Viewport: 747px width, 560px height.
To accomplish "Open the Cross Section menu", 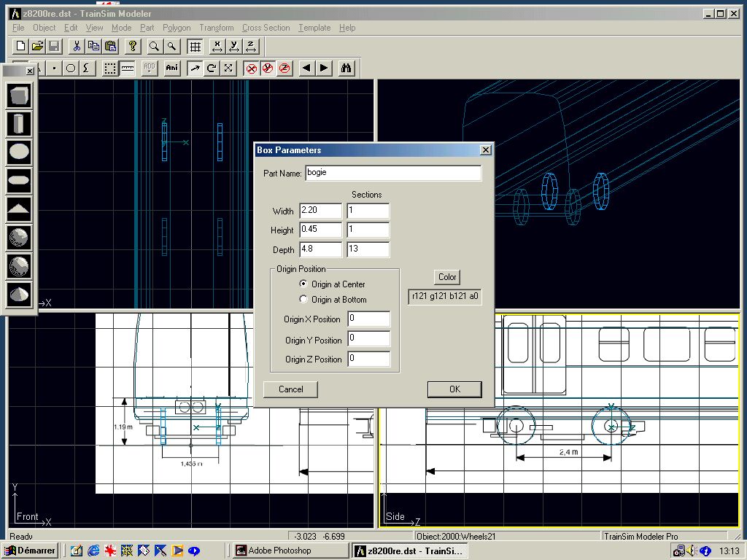I will click(266, 28).
